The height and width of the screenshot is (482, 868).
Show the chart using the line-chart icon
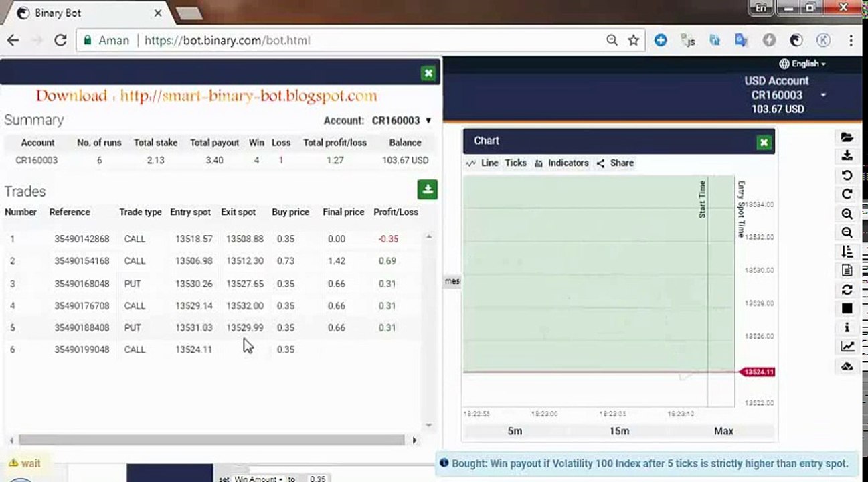pos(847,347)
